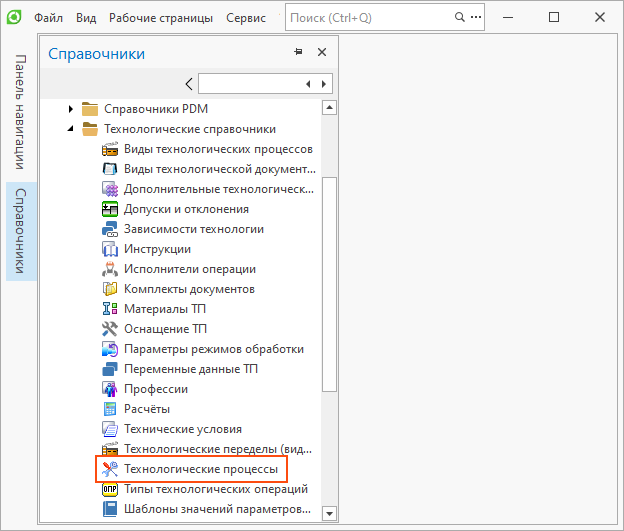Click Расчёты calculator icon
This screenshot has width=624, height=531.
110,409
